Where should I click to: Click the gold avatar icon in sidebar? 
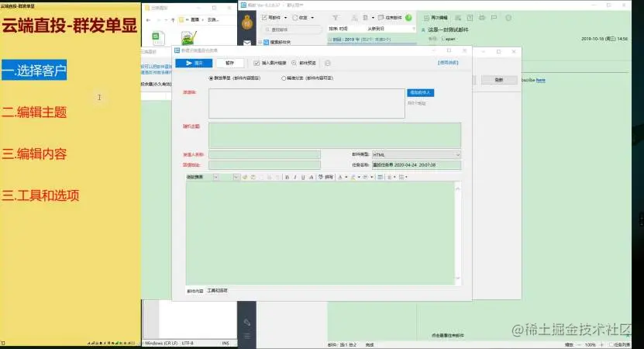247,23
